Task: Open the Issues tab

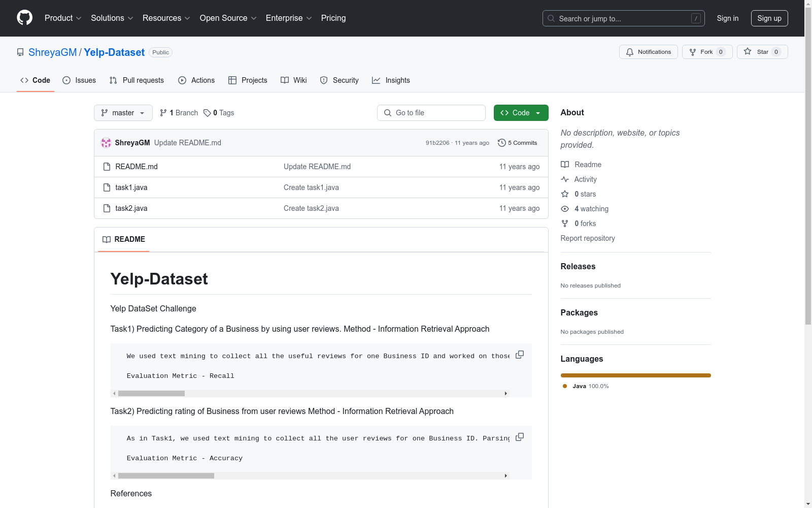Action: [x=79, y=80]
